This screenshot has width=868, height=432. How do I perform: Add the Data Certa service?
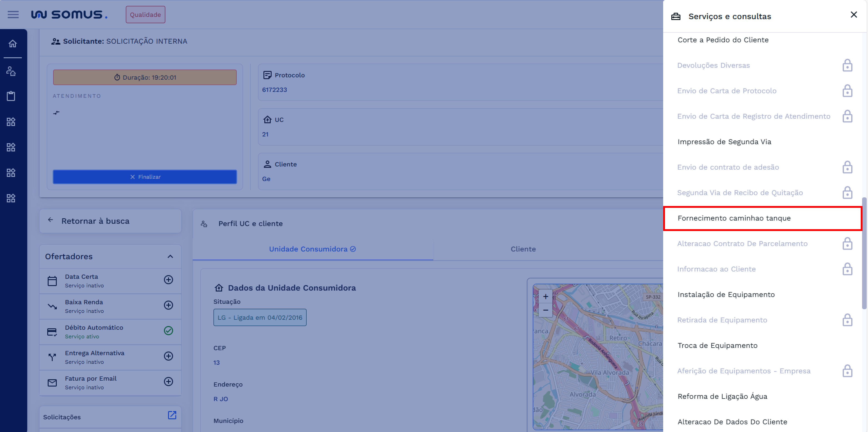click(169, 280)
